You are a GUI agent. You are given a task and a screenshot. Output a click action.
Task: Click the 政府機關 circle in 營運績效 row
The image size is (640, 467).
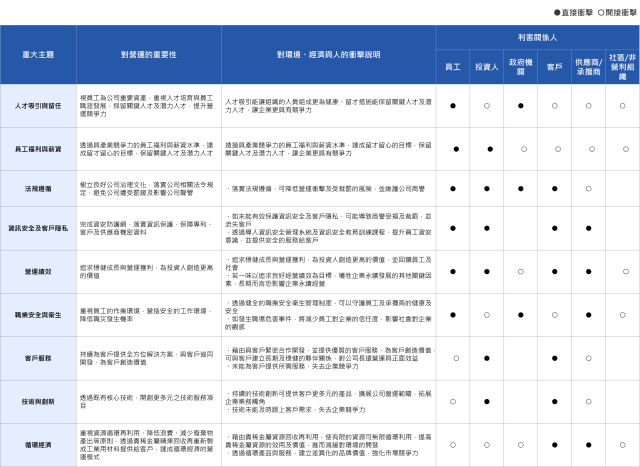coord(520,271)
